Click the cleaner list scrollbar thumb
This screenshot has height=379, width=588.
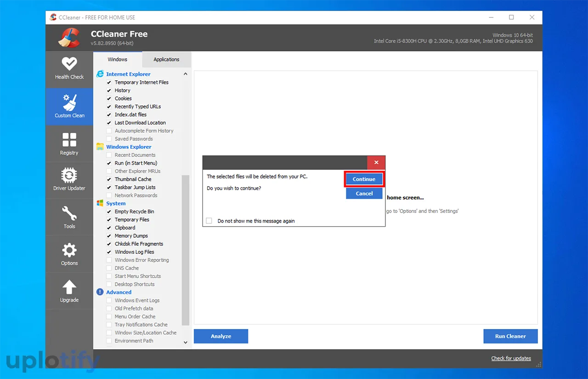(186, 250)
